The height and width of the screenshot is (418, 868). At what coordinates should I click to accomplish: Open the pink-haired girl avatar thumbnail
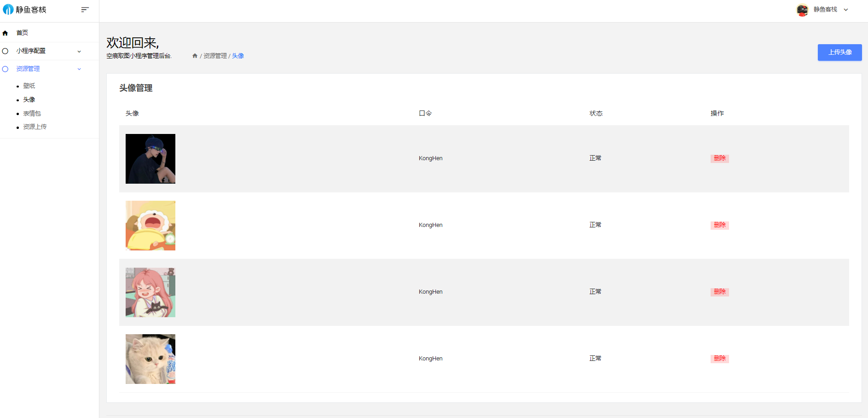pyautogui.click(x=150, y=292)
